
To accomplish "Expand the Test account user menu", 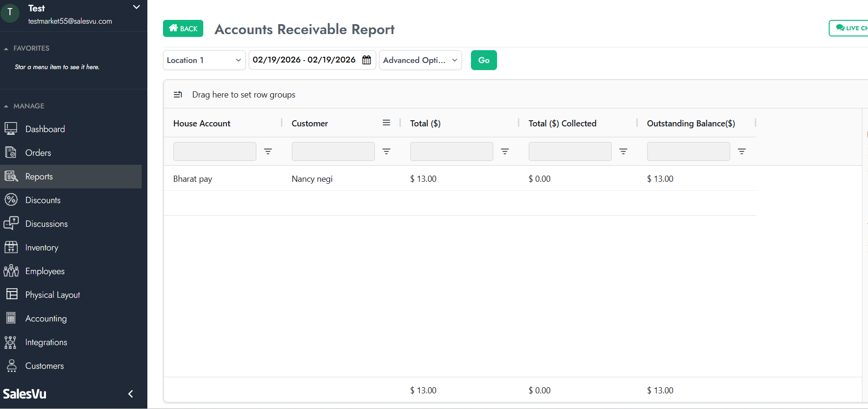I will point(136,8).
